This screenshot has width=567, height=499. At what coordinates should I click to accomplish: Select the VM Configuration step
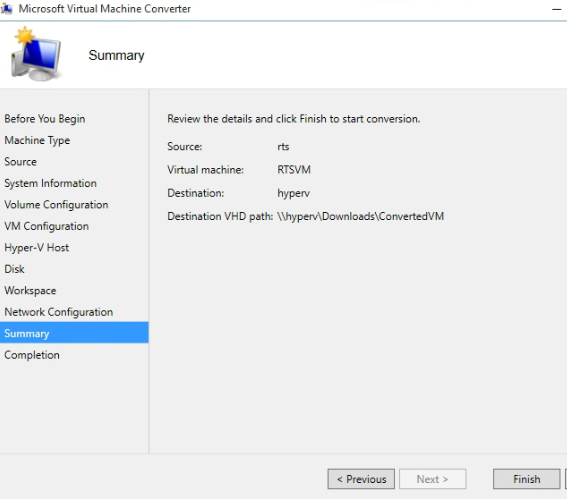[x=47, y=226]
